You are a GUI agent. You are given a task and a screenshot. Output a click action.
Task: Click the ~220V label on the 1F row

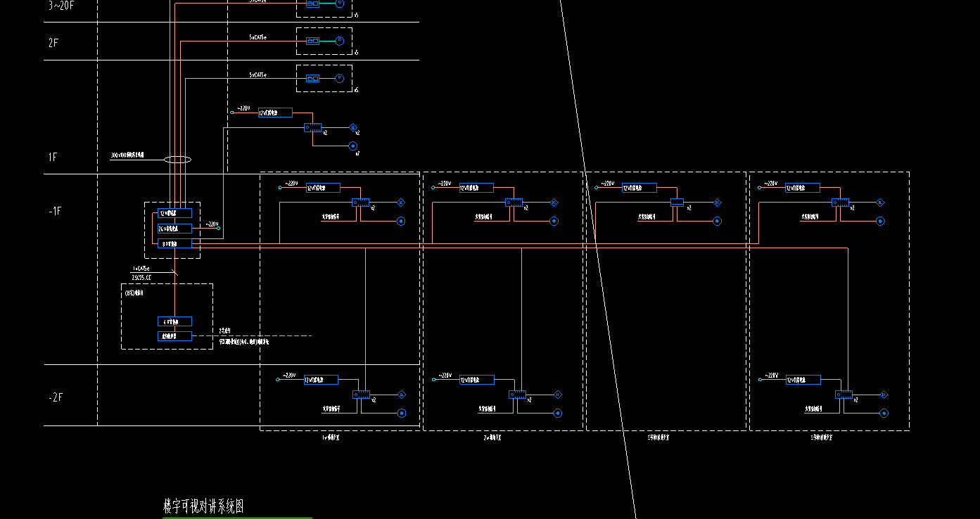[x=243, y=108]
